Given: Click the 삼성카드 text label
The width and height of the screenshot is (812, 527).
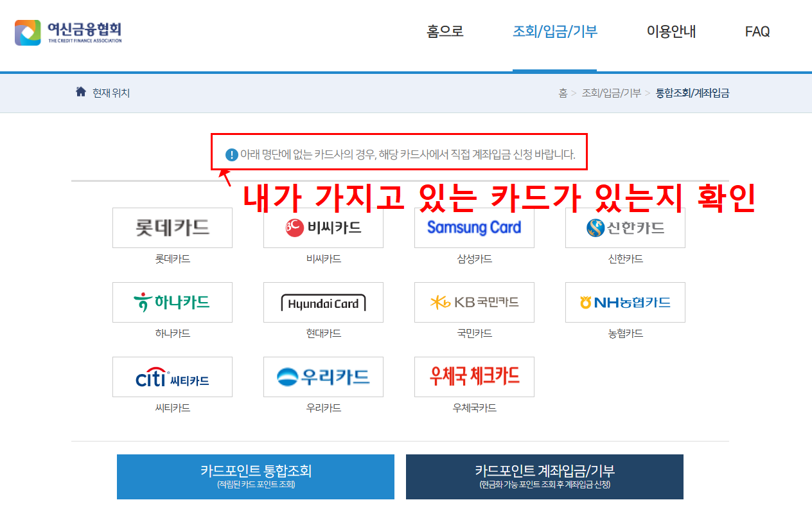Looking at the screenshot, I should [x=474, y=259].
